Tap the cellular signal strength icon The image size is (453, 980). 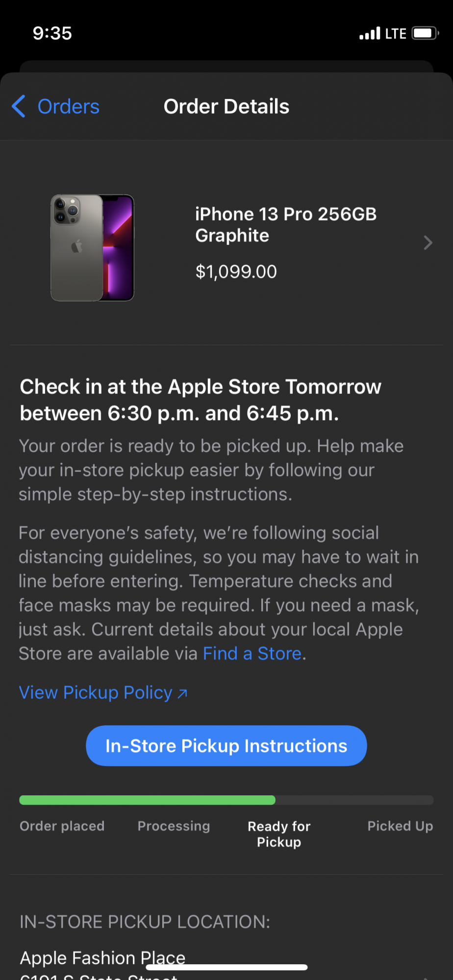pyautogui.click(x=370, y=34)
